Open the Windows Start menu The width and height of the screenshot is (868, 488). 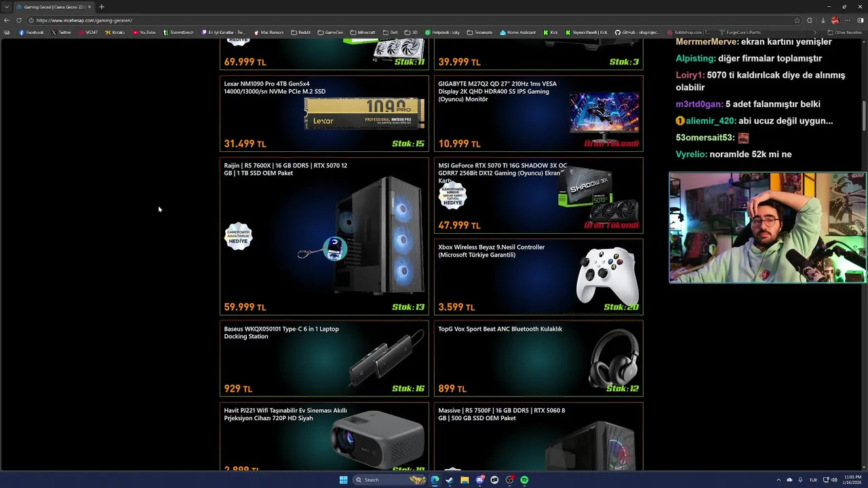344,480
